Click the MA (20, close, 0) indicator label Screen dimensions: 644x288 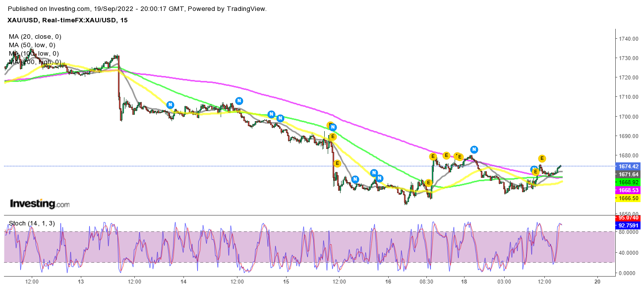click(35, 37)
